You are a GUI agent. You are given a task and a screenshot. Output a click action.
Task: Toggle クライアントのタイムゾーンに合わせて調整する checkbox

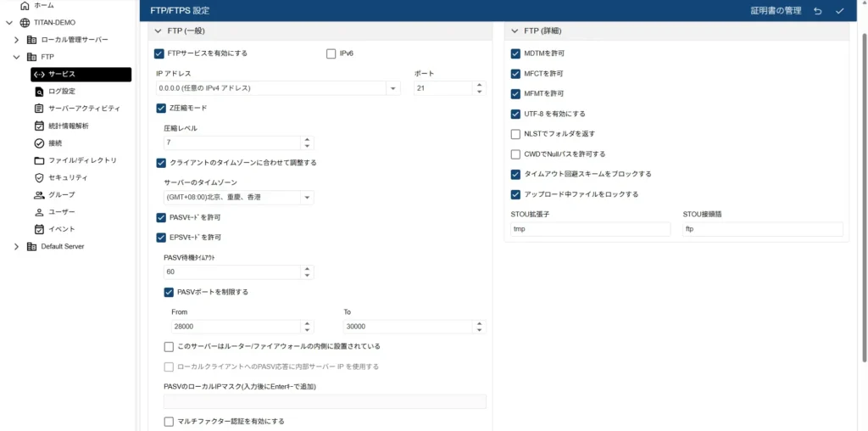coord(162,163)
